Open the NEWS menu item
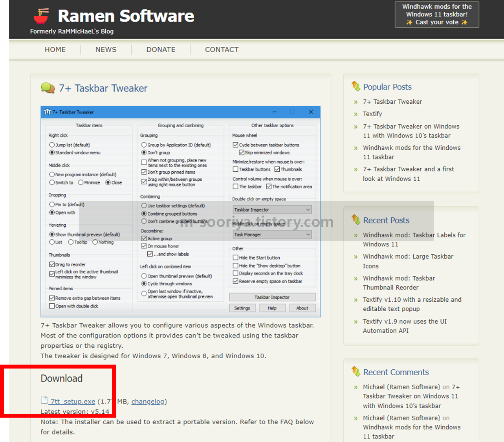The width and height of the screenshot is (504, 442). click(106, 50)
